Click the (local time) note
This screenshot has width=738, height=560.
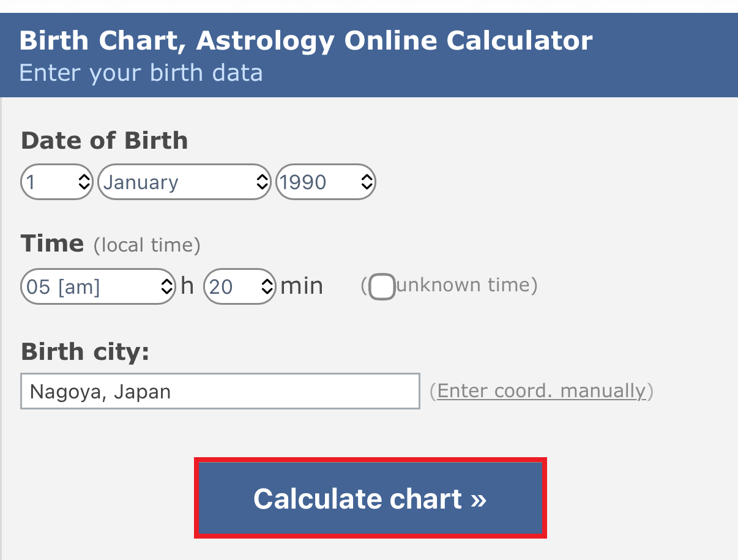147,245
